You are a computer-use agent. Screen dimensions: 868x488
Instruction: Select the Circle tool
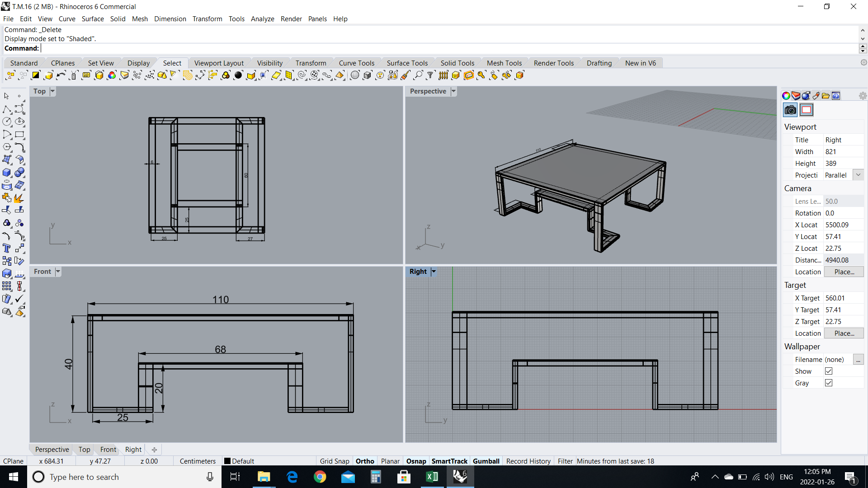(7, 121)
